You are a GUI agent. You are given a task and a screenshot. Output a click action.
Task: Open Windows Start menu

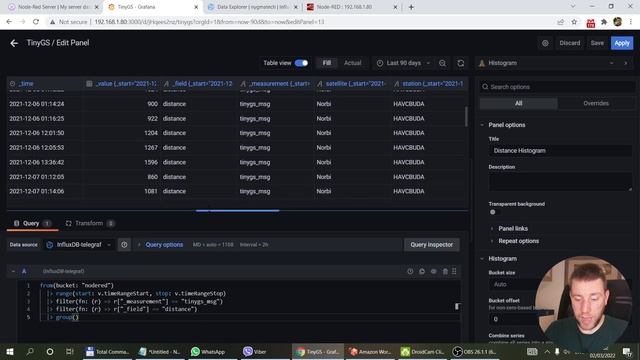(x=10, y=351)
